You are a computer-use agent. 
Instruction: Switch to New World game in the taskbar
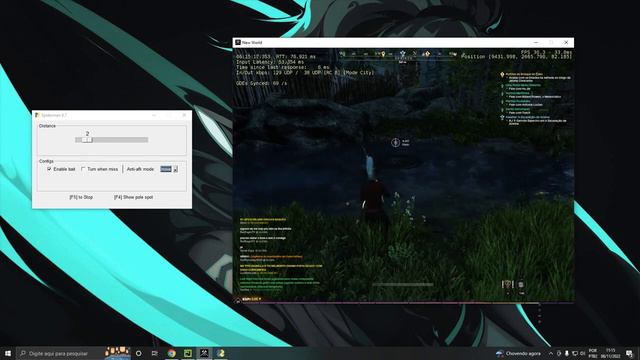coord(204,353)
